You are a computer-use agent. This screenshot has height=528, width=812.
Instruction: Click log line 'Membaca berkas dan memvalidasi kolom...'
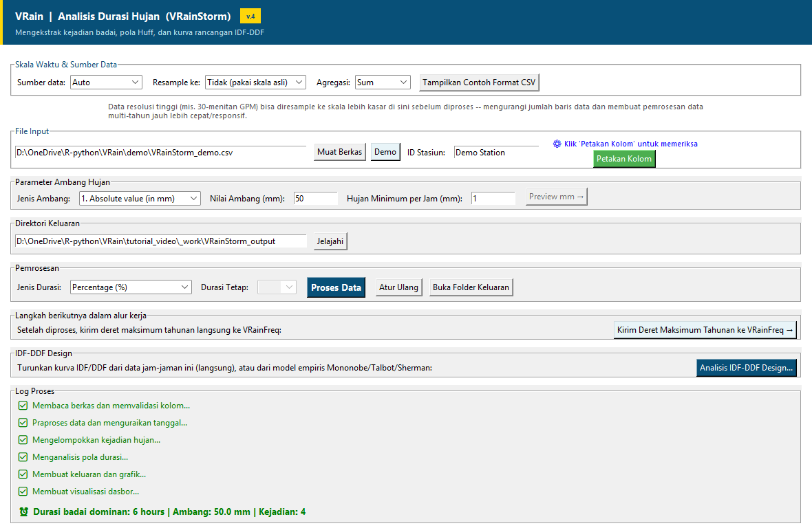[x=111, y=406]
